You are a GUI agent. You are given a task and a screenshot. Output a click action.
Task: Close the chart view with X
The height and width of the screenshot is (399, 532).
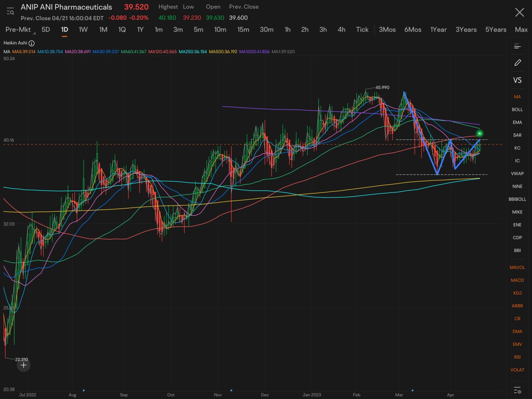pos(519,13)
